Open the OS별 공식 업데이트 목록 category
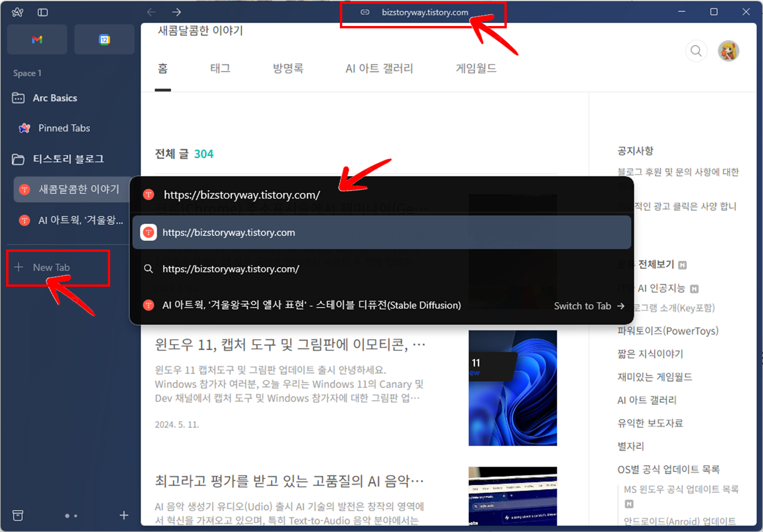 (668, 470)
